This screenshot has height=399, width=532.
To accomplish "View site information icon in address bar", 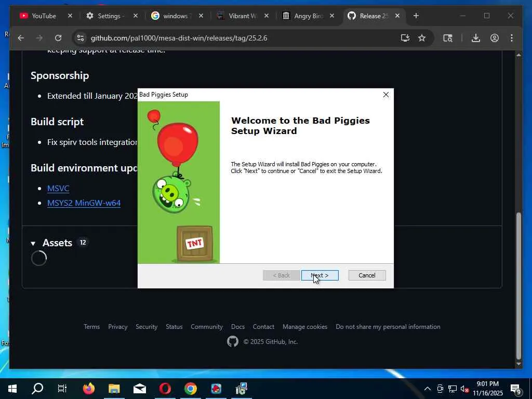I will 81,38.
